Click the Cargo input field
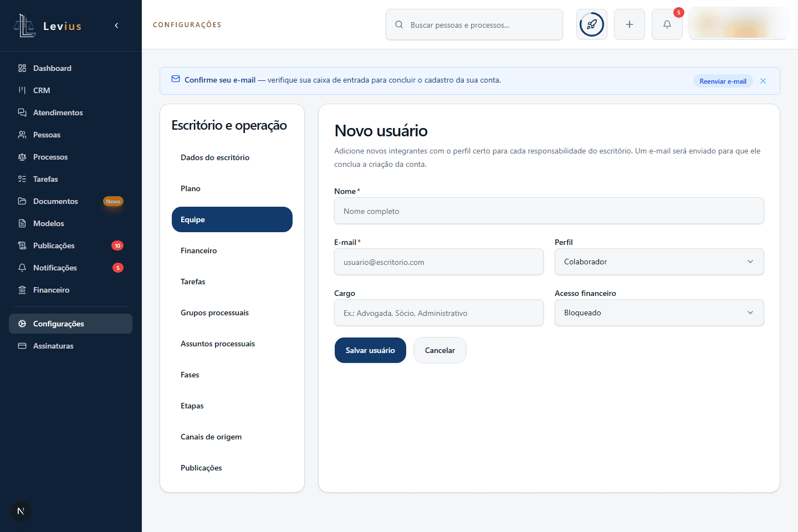The height and width of the screenshot is (532, 798). pos(439,313)
